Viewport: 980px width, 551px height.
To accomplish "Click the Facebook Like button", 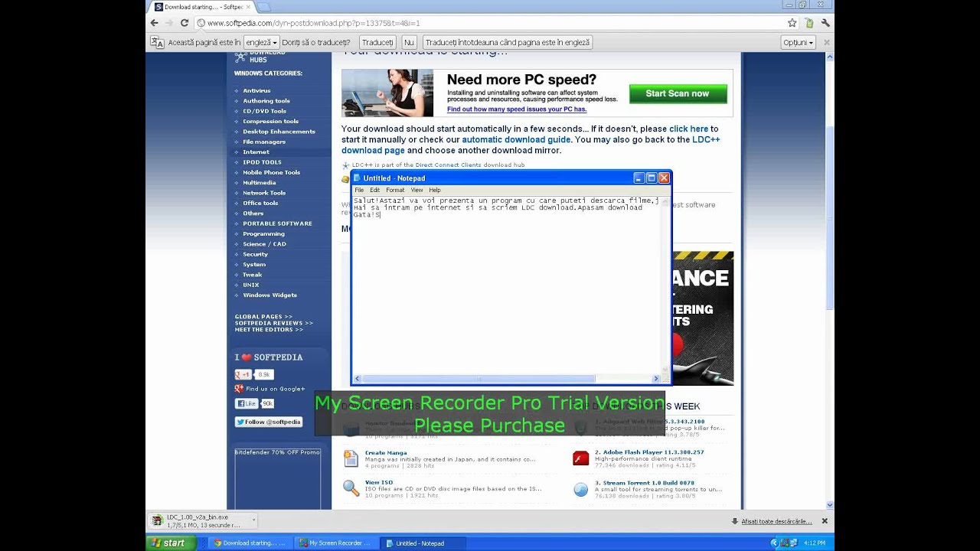I will (247, 403).
